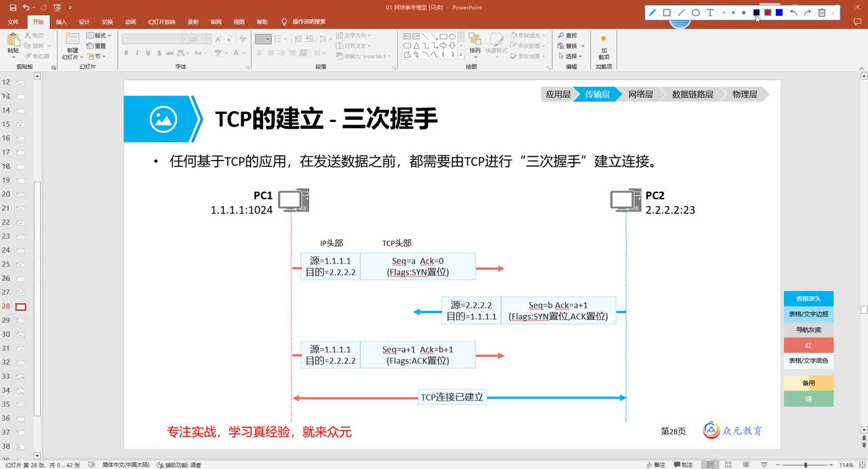Open the 视图 ribbon tab
This screenshot has width=868, height=469.
click(239, 22)
